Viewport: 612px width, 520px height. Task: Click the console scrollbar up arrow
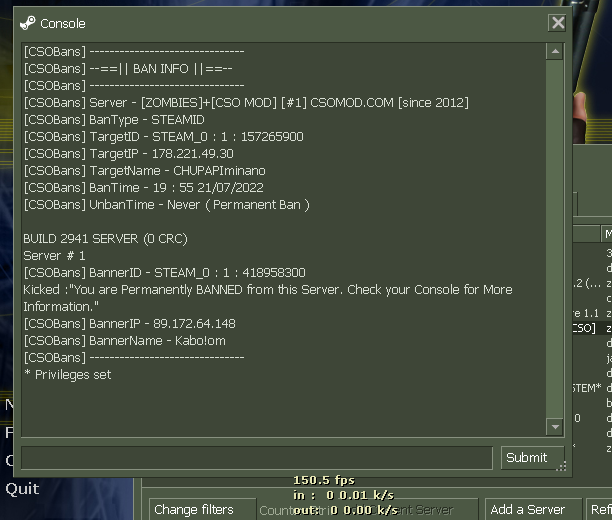tap(555, 51)
